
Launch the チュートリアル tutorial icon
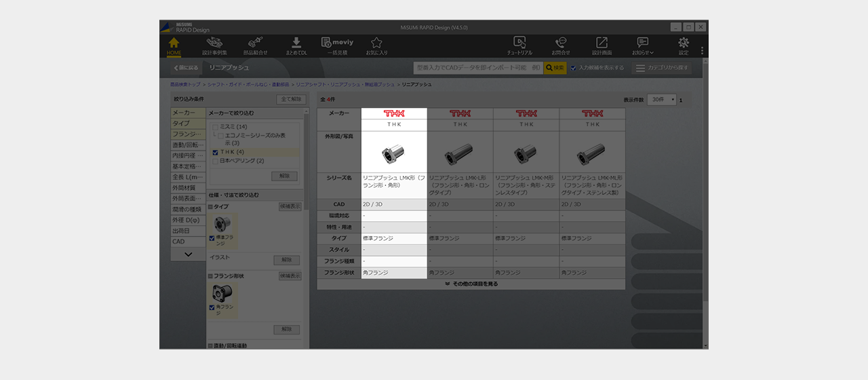[519, 45]
